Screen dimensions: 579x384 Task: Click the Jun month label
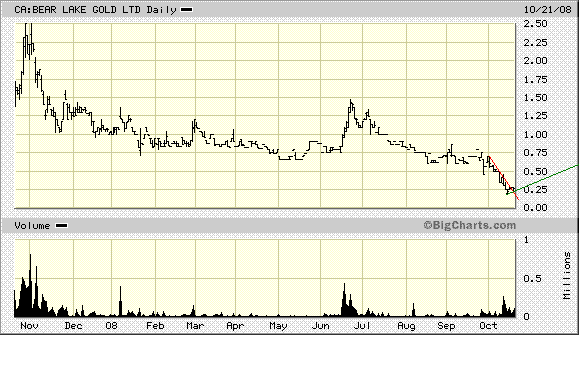pos(320,326)
